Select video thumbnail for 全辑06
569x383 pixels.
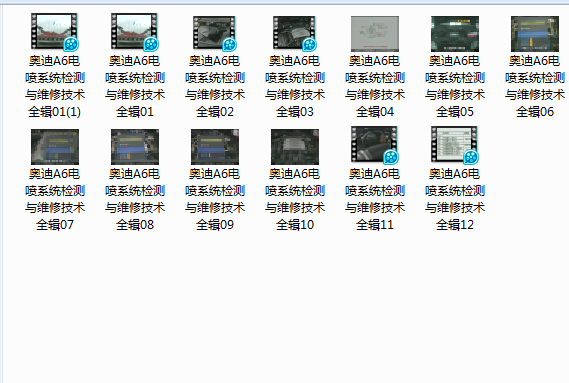(x=535, y=34)
